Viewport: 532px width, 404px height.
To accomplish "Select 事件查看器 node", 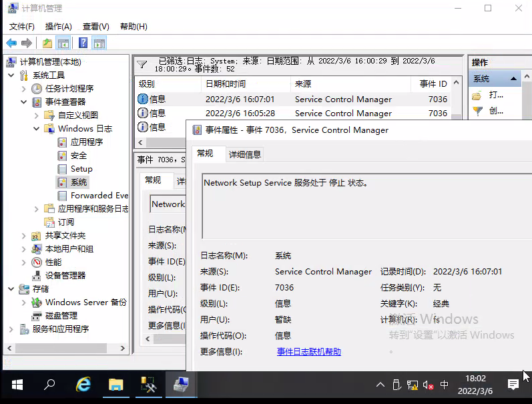I will tap(65, 102).
